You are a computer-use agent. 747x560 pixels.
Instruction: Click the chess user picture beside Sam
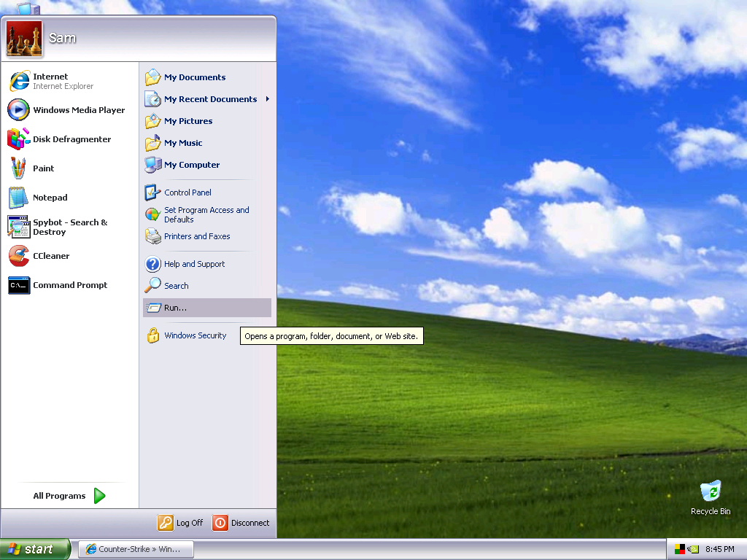(24, 38)
